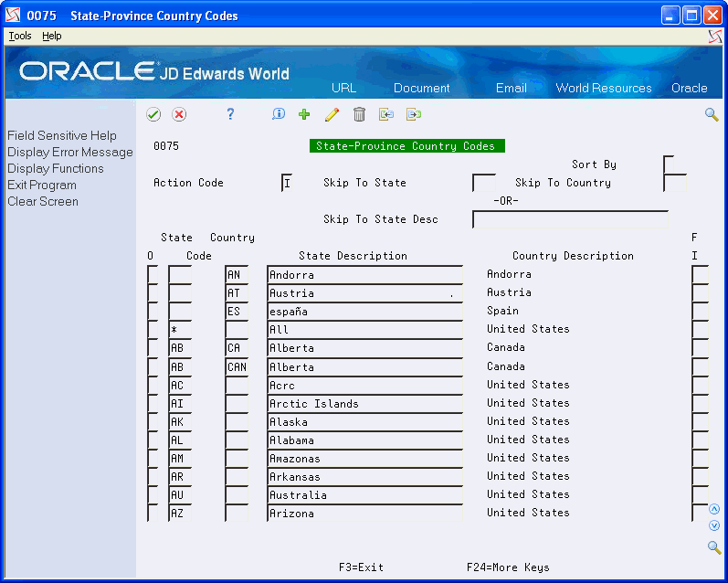Click the Skip To State Desc field
The height and width of the screenshot is (583, 728).
[x=570, y=219]
